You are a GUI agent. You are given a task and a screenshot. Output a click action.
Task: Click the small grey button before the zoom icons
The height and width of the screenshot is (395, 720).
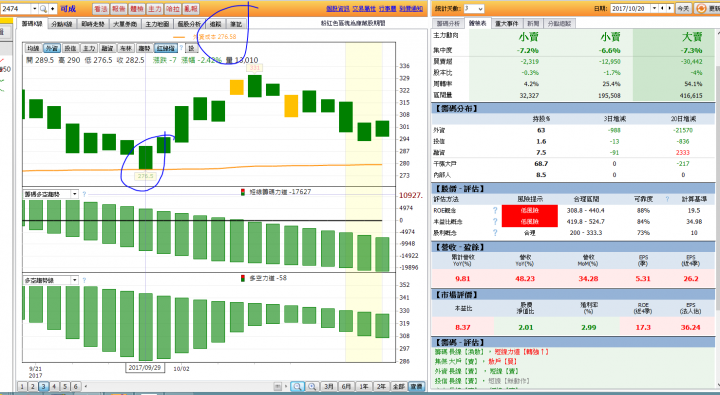click(278, 387)
